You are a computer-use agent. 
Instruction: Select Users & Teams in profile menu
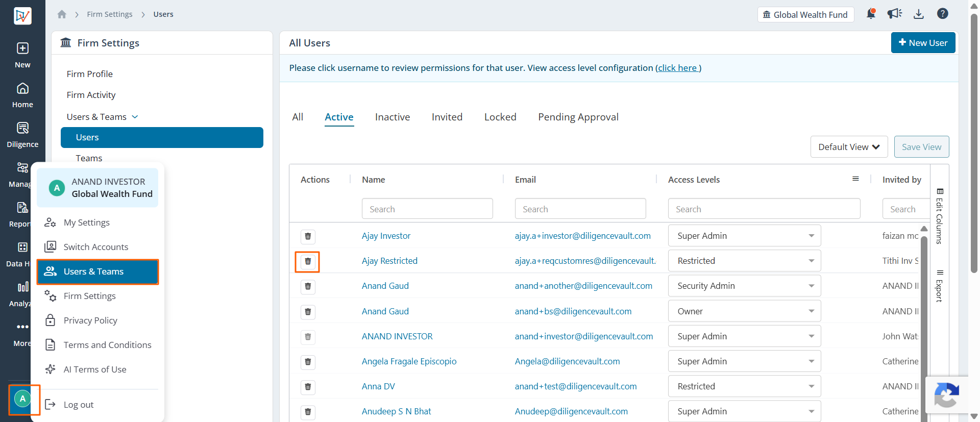coord(97,271)
